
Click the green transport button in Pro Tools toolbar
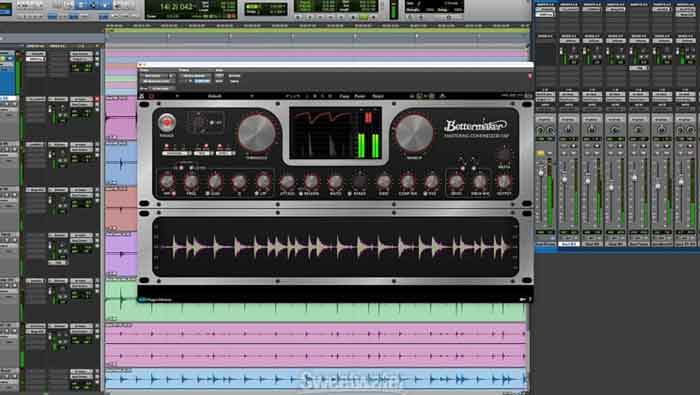click(363, 17)
